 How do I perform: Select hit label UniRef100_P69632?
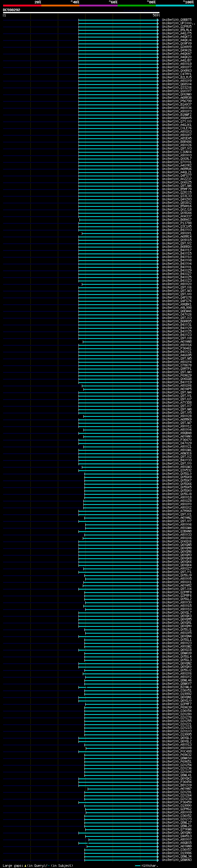tap(177, 755)
